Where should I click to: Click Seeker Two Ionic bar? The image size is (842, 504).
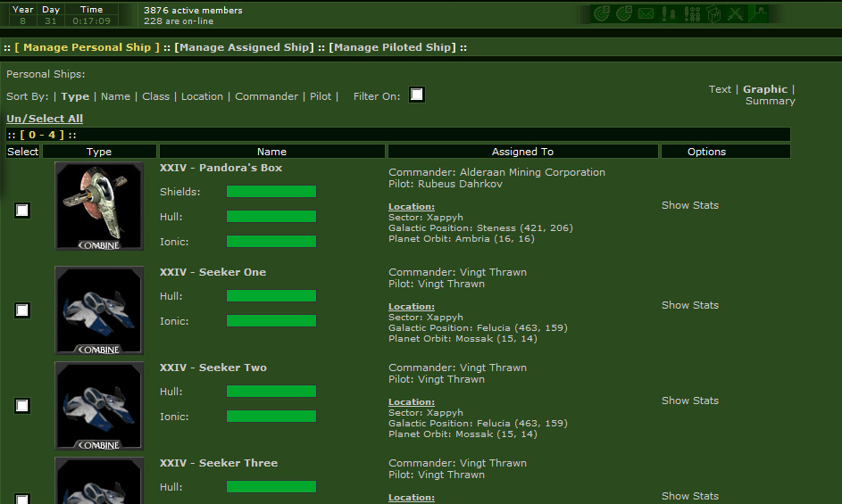[271, 416]
